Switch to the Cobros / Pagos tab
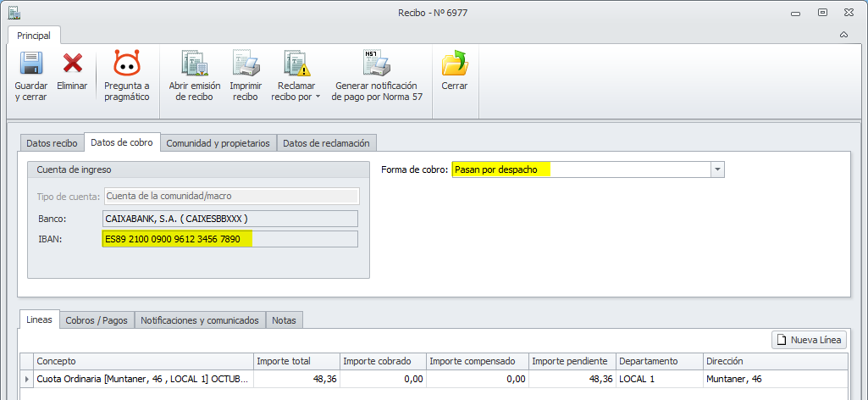Viewport: 868px width, 400px height. pos(97,320)
